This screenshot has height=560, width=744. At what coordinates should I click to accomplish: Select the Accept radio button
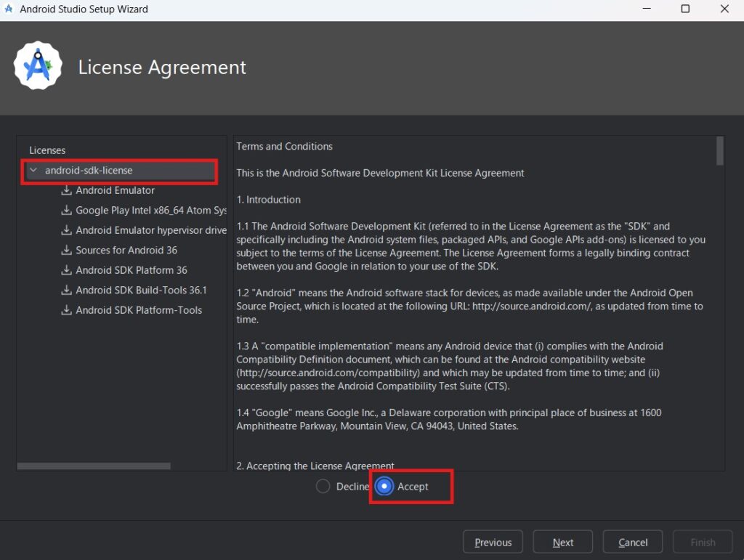pyautogui.click(x=384, y=487)
